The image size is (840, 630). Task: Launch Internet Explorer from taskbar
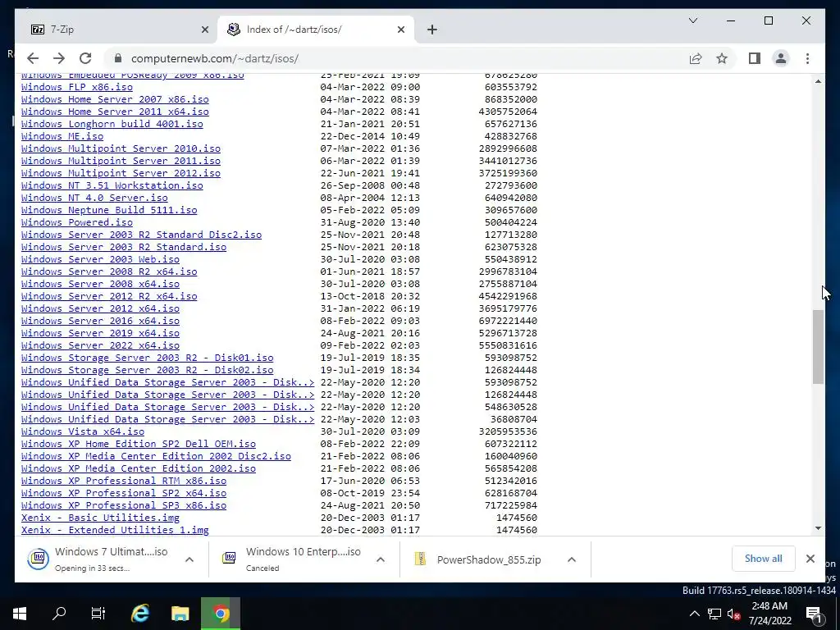pyautogui.click(x=139, y=614)
